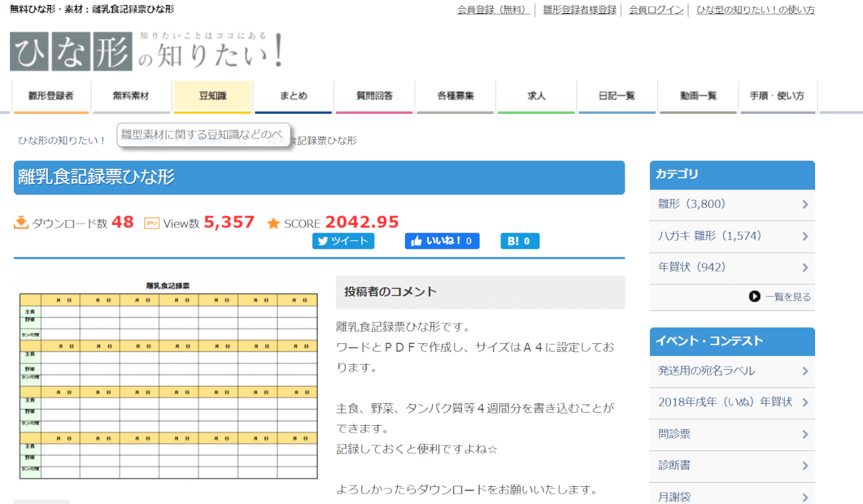Click the PV view count icon

pos(152,223)
